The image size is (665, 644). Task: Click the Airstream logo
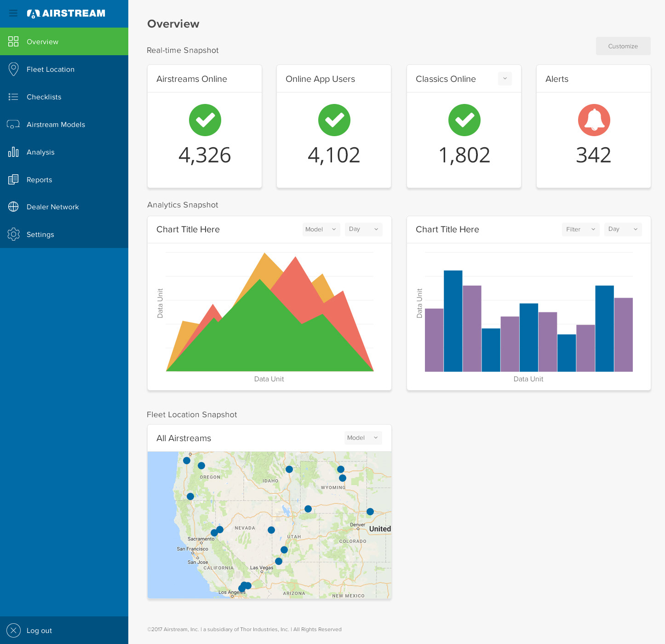[66, 13]
